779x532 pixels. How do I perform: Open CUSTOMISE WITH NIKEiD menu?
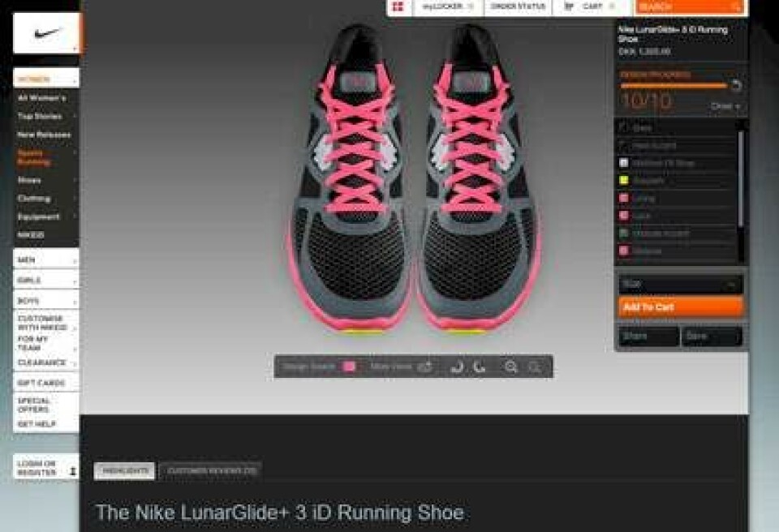tap(45, 323)
